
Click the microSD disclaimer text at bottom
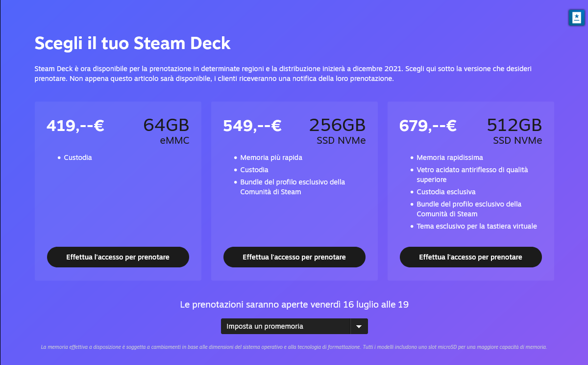click(x=294, y=346)
